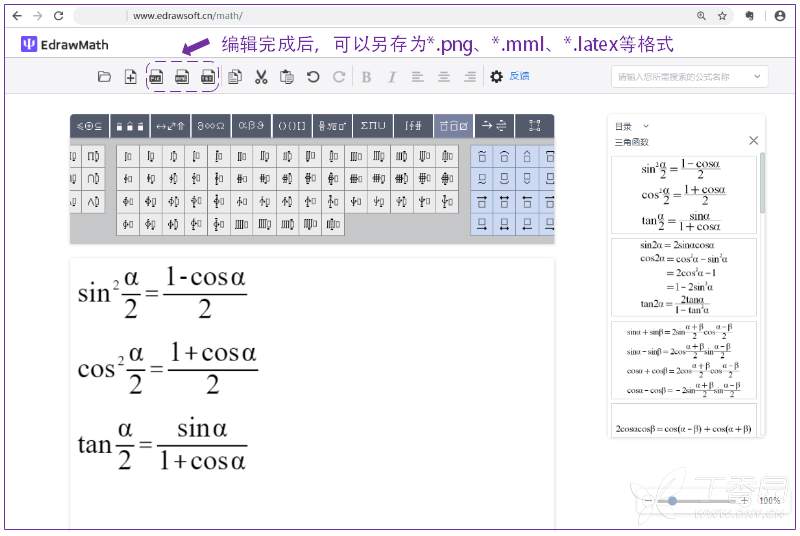Redo the last undone edit

[x=339, y=77]
